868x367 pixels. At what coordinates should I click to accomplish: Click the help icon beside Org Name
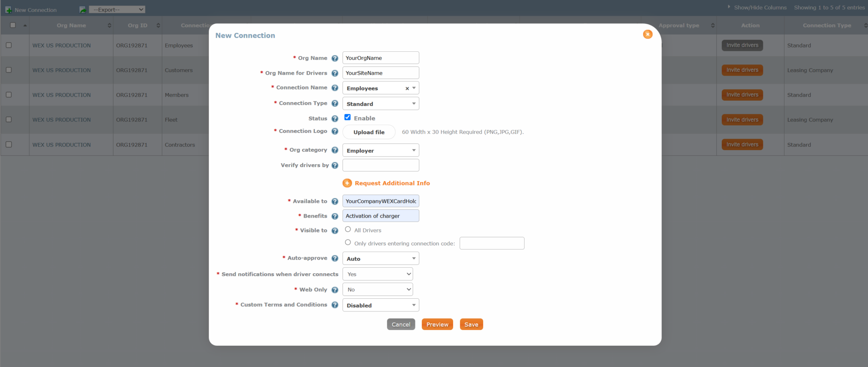point(335,58)
